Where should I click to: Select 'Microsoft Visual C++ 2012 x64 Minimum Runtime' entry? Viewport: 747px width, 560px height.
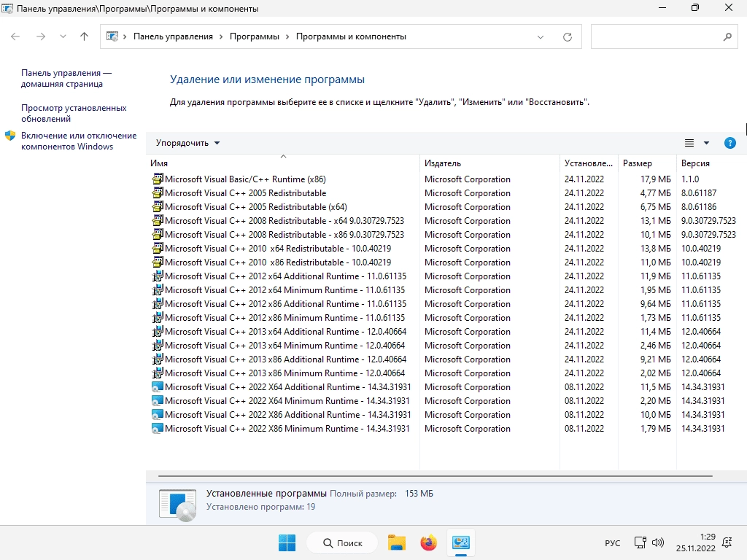pyautogui.click(x=285, y=290)
